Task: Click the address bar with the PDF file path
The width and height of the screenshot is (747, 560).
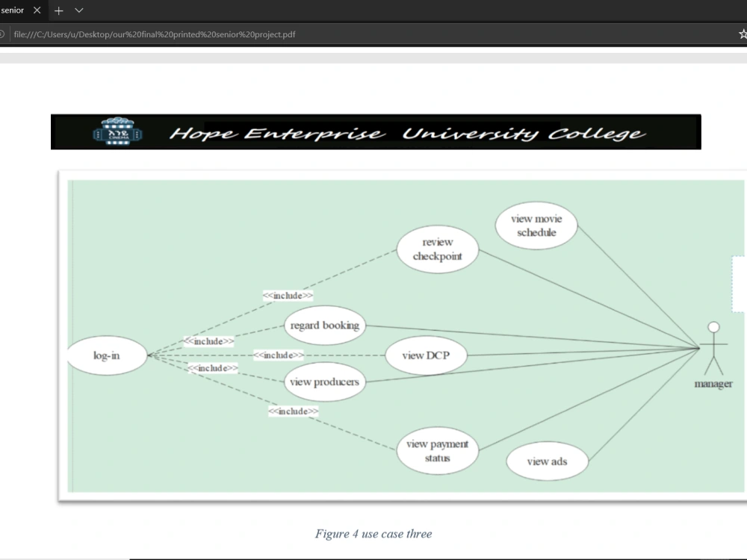Action: click(155, 34)
